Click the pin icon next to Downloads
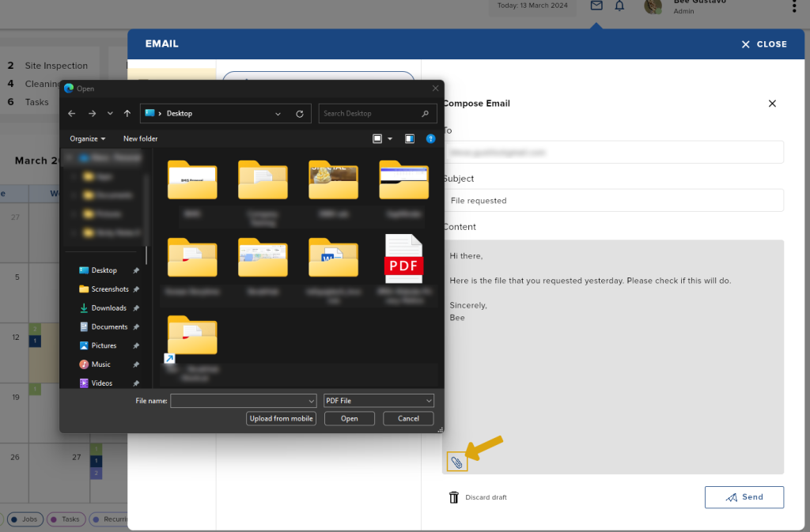This screenshot has height=532, width=810. 136,308
